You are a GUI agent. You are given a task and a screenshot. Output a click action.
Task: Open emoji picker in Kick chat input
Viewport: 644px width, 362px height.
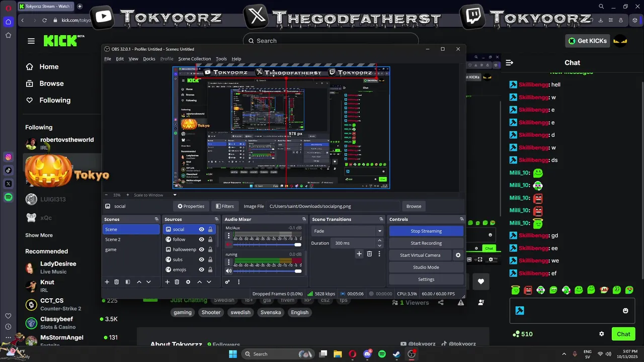point(625,311)
